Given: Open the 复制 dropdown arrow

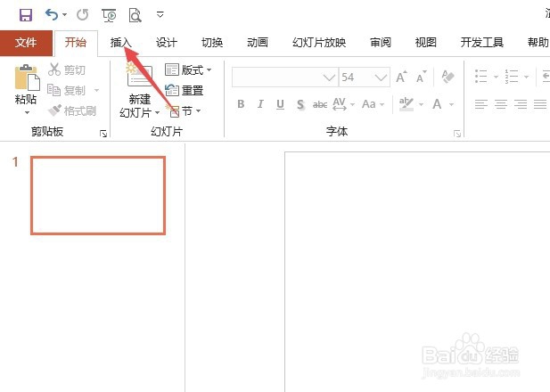Looking at the screenshot, I should tap(96, 91).
